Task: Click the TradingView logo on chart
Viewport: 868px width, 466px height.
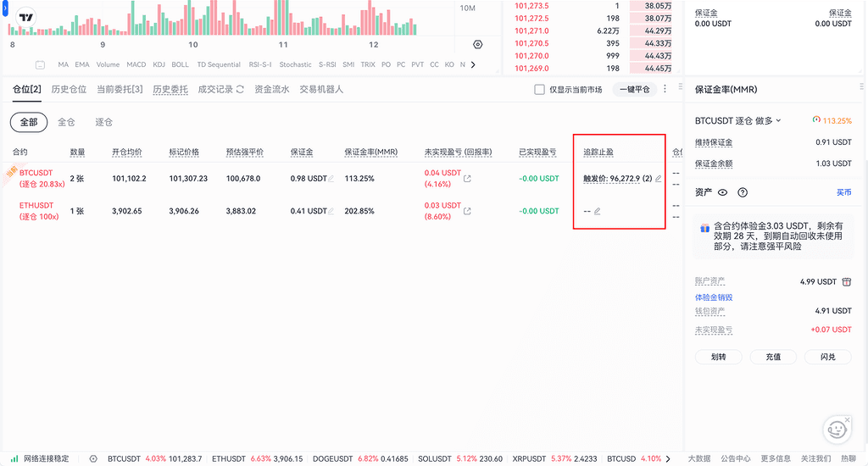Action: (27, 18)
